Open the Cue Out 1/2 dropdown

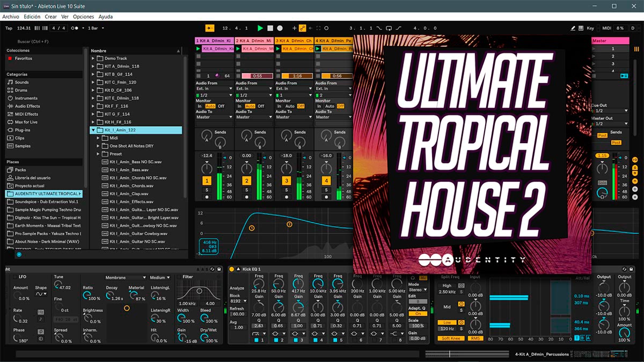610,111
